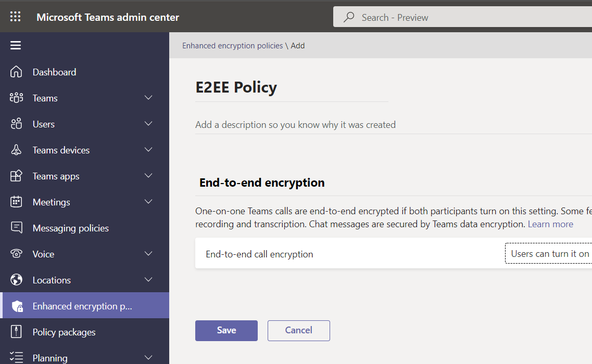This screenshot has height=364, width=592.
Task: Open the app launcher waffle icon
Action: pos(16,17)
